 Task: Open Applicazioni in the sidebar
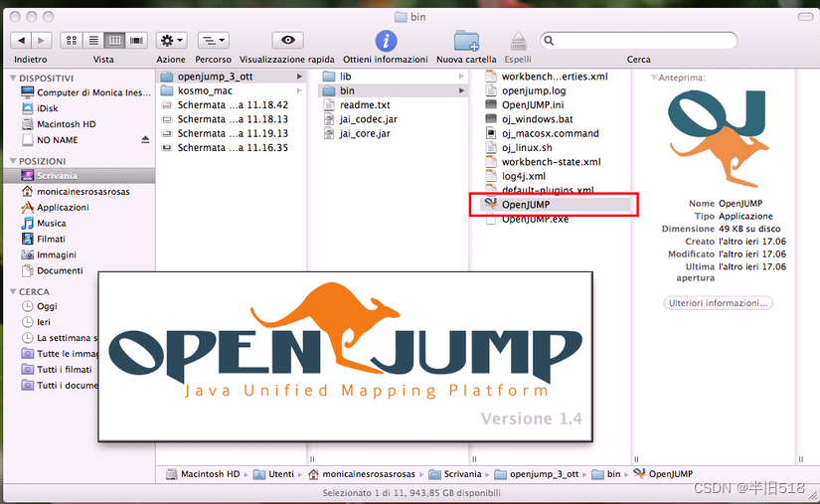pyautogui.click(x=55, y=208)
